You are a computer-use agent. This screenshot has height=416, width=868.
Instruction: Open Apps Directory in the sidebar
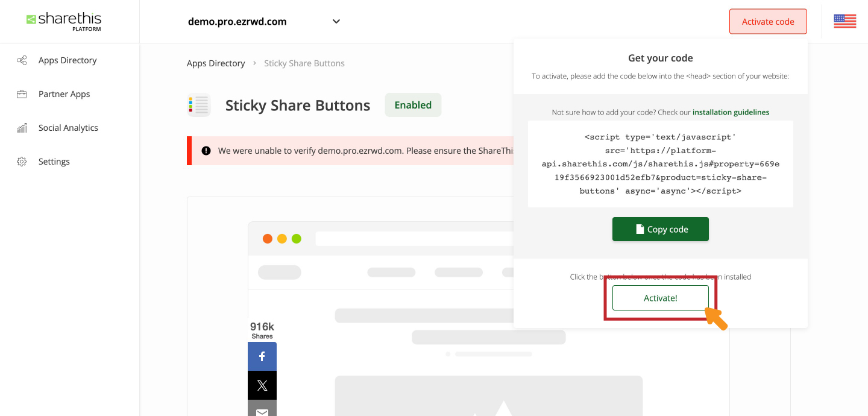68,60
